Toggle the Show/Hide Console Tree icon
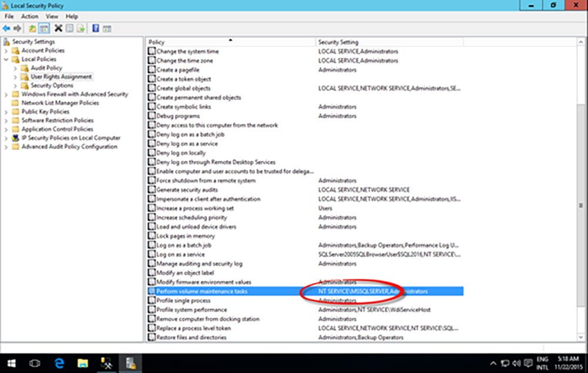Viewport: 588px width, 373px height. point(42,28)
